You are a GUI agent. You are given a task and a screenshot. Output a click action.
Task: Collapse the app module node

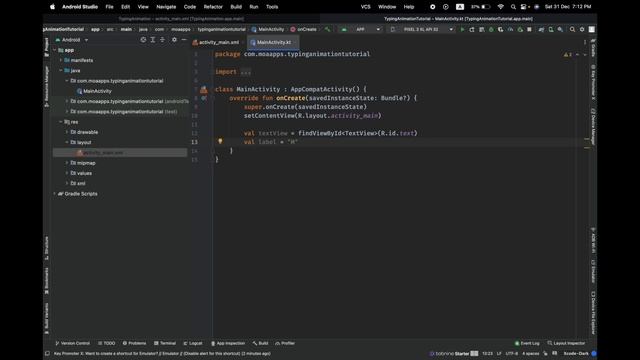(x=55, y=50)
